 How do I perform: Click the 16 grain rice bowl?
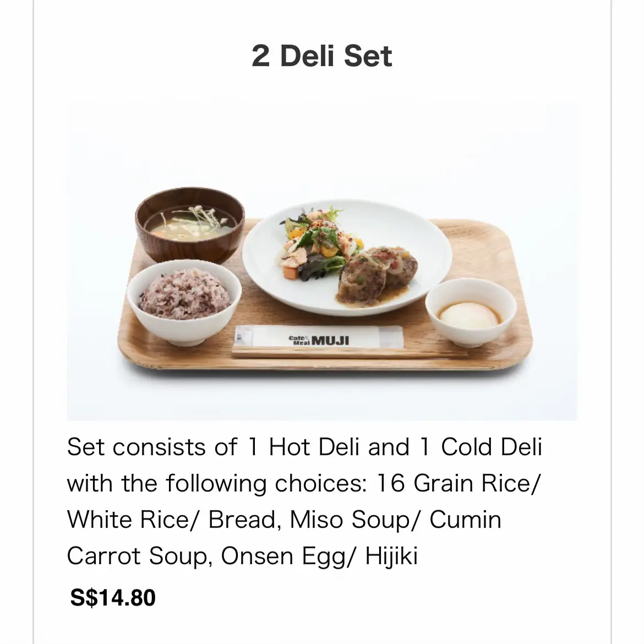tap(184, 302)
